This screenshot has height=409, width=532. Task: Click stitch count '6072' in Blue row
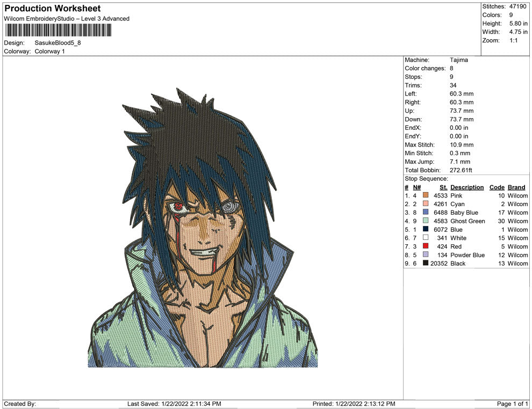pyautogui.click(x=441, y=229)
